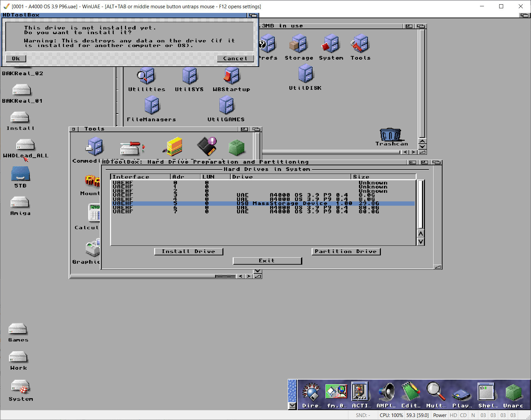Cancel the drive install warning dialog
The image size is (531, 420).
235,59
